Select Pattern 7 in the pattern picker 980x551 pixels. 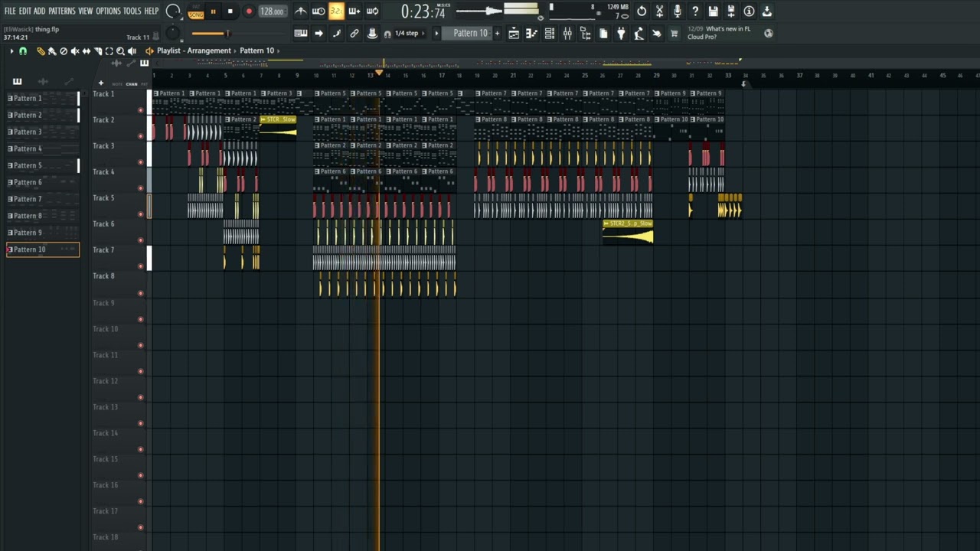tap(42, 199)
